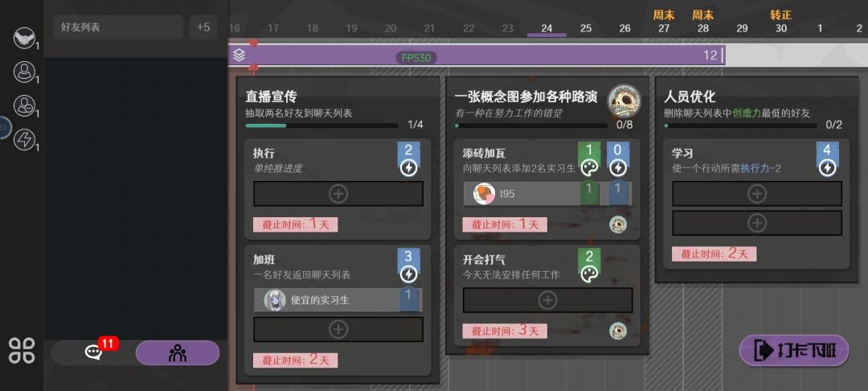Screen dimensions: 868x391
Task: Click green palette cost 2 icon on 开会打气
Action: click(x=589, y=265)
